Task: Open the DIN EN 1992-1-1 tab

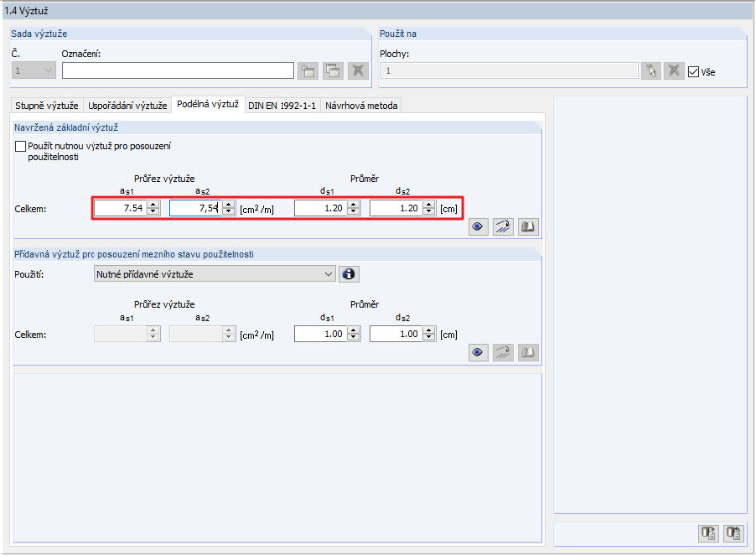Action: coord(283,106)
